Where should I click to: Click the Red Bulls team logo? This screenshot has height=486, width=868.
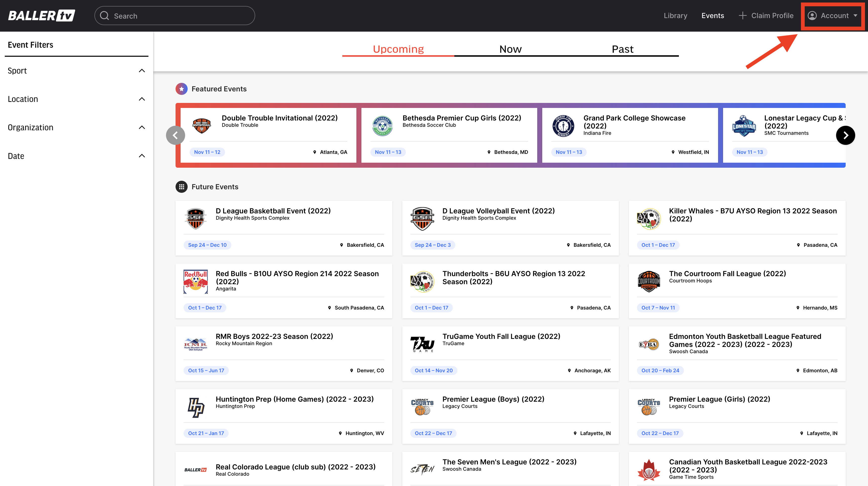coord(196,282)
